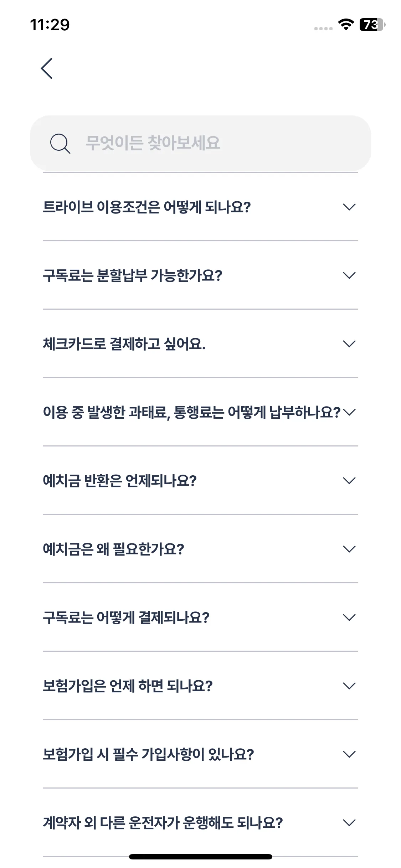Viewport: 401px width, 868px height.
Task: Expand chevron for 구독료는 어떻게 결제되나요
Action: pyautogui.click(x=349, y=618)
